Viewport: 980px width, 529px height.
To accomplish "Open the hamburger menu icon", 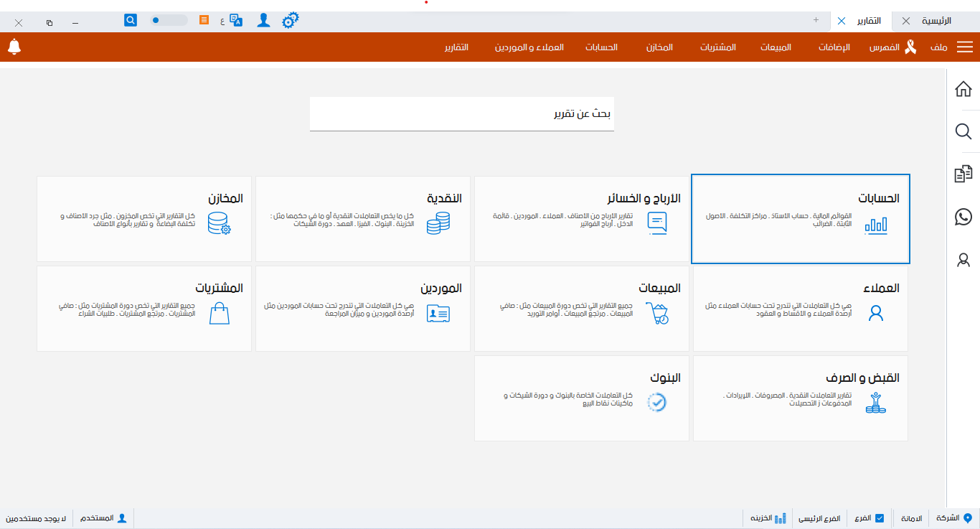I will pos(965,47).
